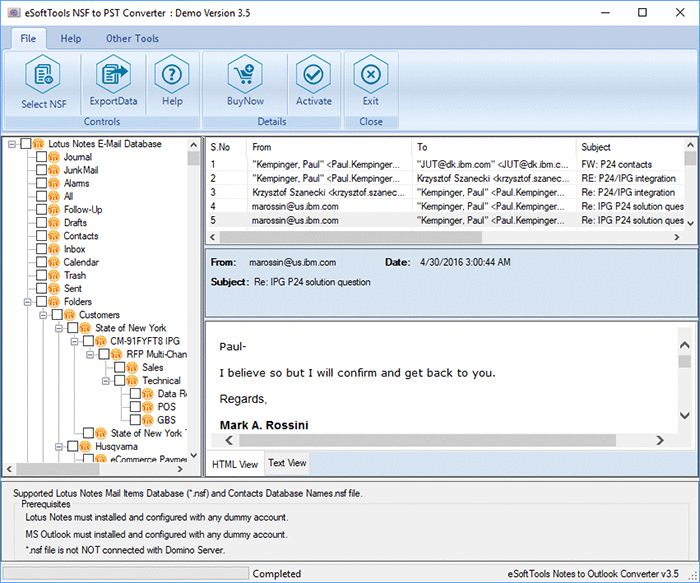The image size is (700, 583).
Task: Collapse the Lotus Notes E-Mail Database root node
Action: [x=12, y=144]
